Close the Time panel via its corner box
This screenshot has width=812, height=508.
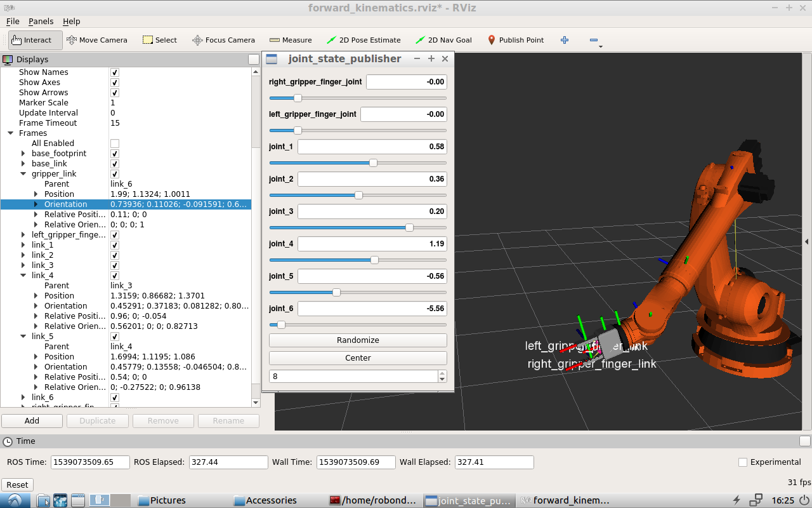click(x=804, y=441)
